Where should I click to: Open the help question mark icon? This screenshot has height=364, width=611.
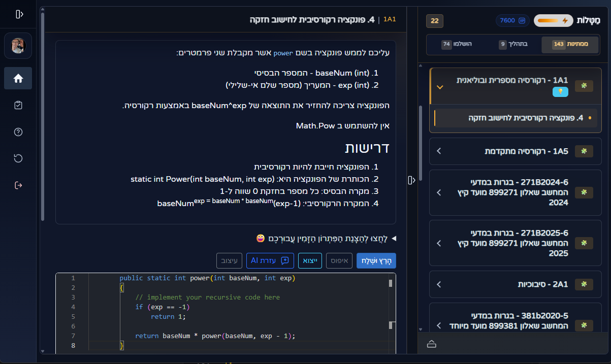click(18, 132)
